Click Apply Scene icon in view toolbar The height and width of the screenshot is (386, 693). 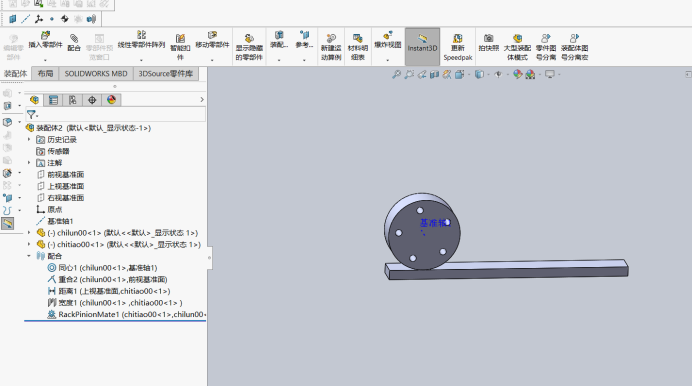click(530, 74)
